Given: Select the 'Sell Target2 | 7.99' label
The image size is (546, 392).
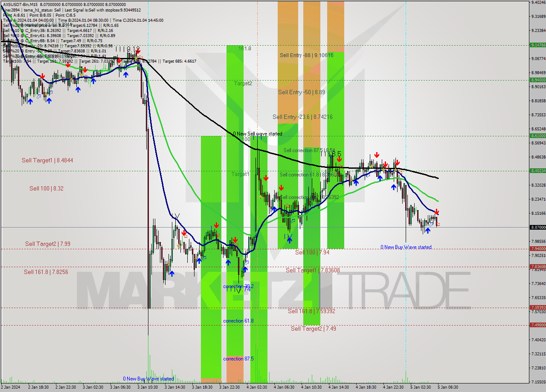Looking at the screenshot, I should [48, 244].
